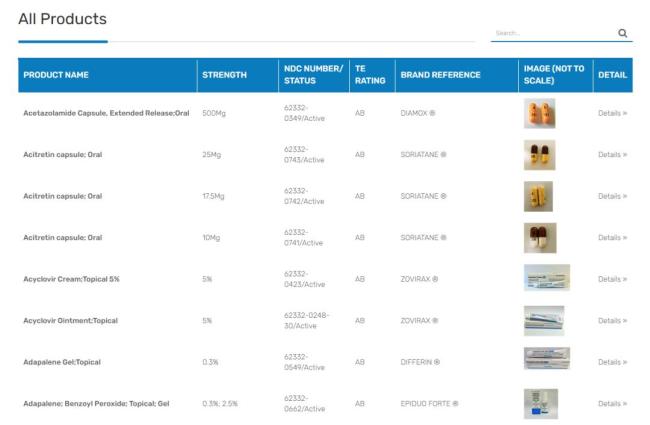View Acetazolamide capsule product image
The image size is (650, 425).
point(539,113)
